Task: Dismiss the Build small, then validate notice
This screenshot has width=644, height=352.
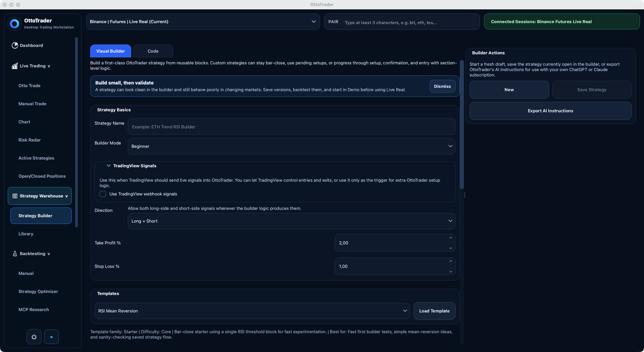Action: coord(442,86)
